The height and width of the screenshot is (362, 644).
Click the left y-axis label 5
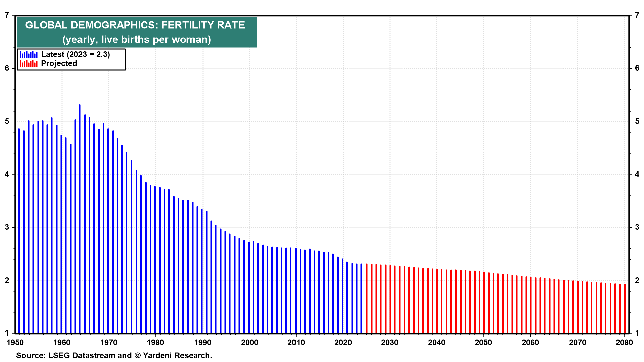pos(7,121)
